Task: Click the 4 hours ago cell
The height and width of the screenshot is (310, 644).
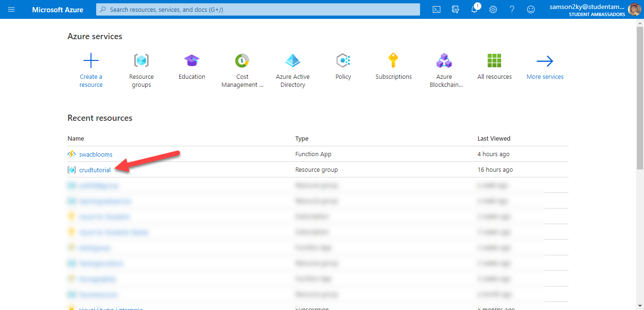Action: coord(494,154)
